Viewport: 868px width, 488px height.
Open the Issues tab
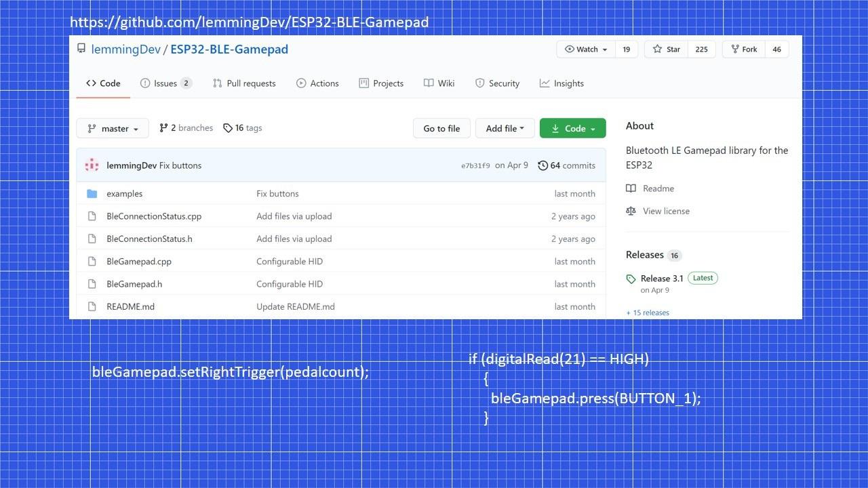click(x=166, y=83)
